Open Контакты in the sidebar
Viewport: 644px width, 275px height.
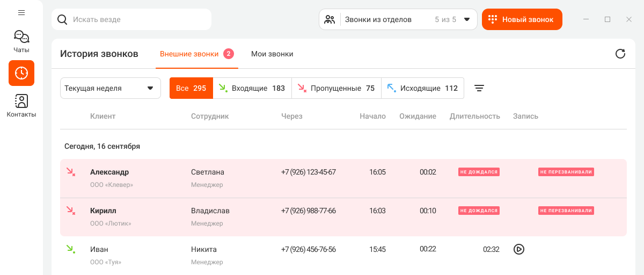click(21, 105)
